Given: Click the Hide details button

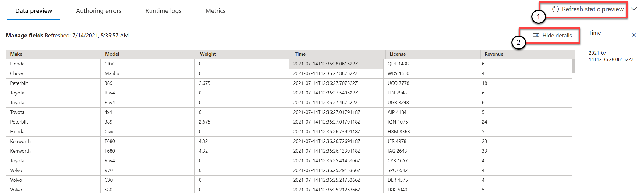Looking at the screenshot, I should click(x=557, y=36).
